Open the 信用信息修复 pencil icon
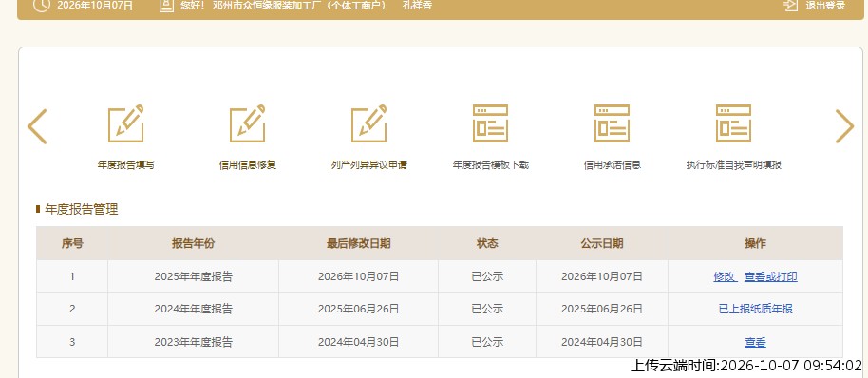Image resolution: width=868 pixels, height=378 pixels. 248,123
